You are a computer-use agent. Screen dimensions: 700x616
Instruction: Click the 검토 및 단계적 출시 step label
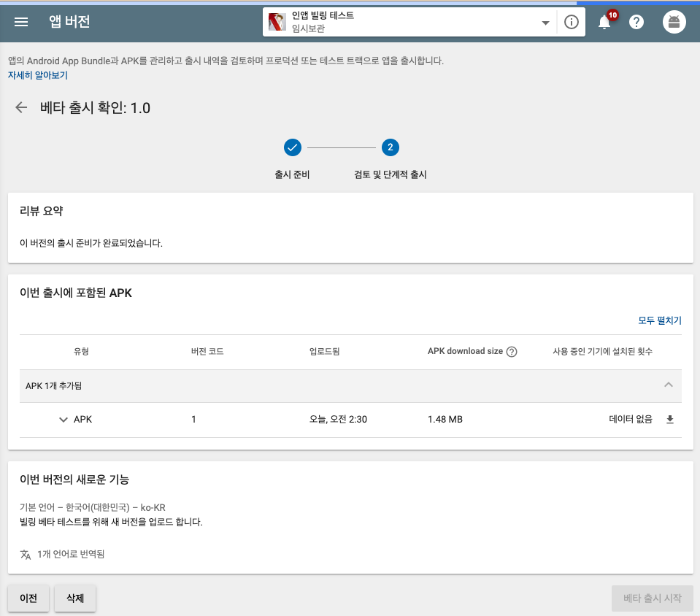coord(391,174)
